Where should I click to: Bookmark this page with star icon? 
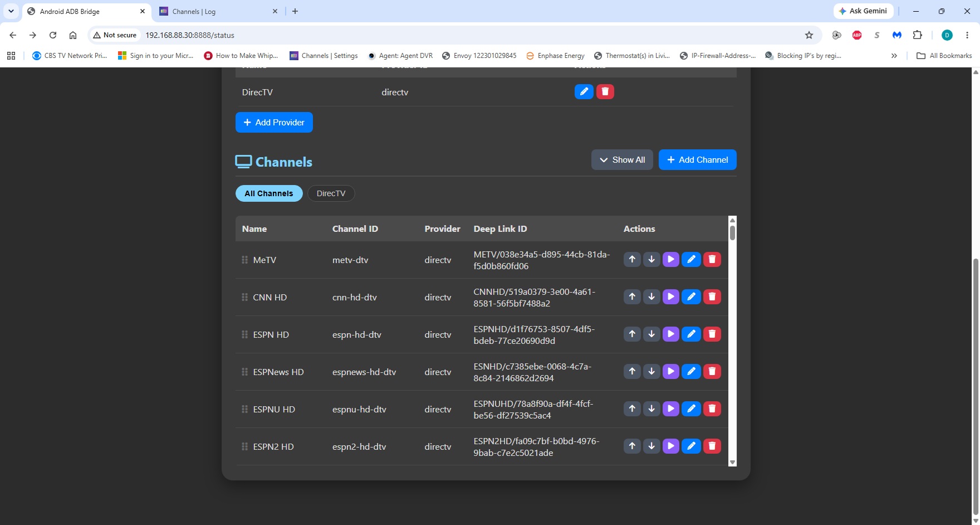click(x=809, y=35)
